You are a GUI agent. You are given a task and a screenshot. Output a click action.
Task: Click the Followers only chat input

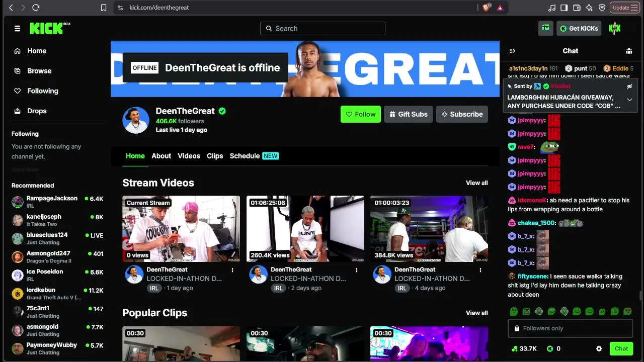[571, 328]
